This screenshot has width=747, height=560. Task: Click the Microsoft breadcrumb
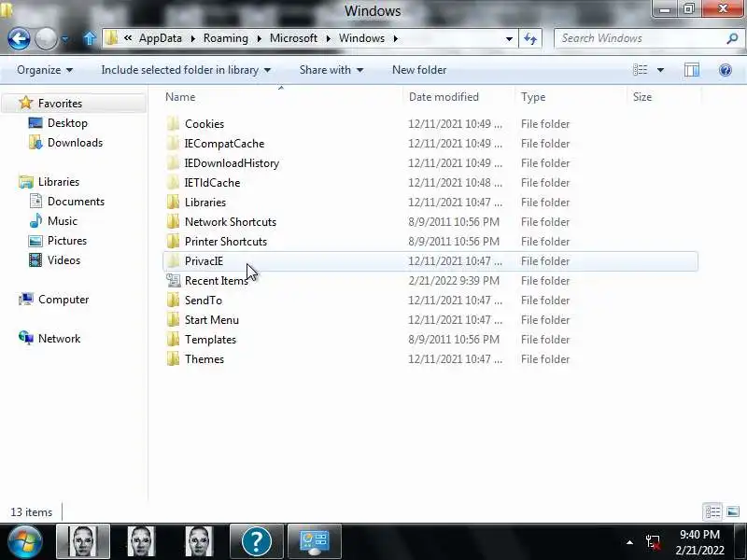point(293,38)
